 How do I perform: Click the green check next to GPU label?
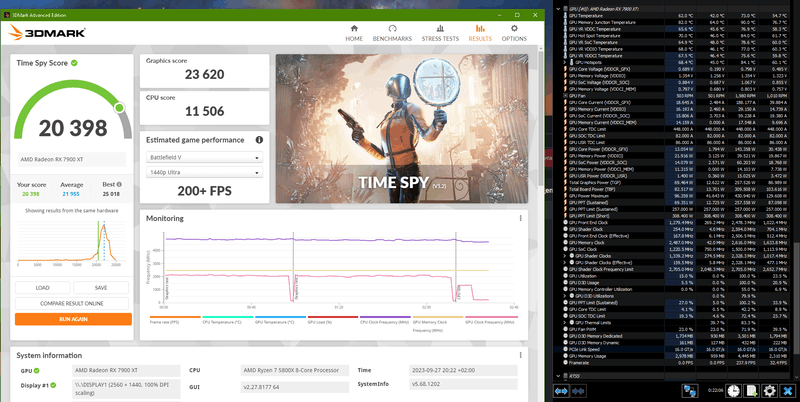pyautogui.click(x=36, y=371)
